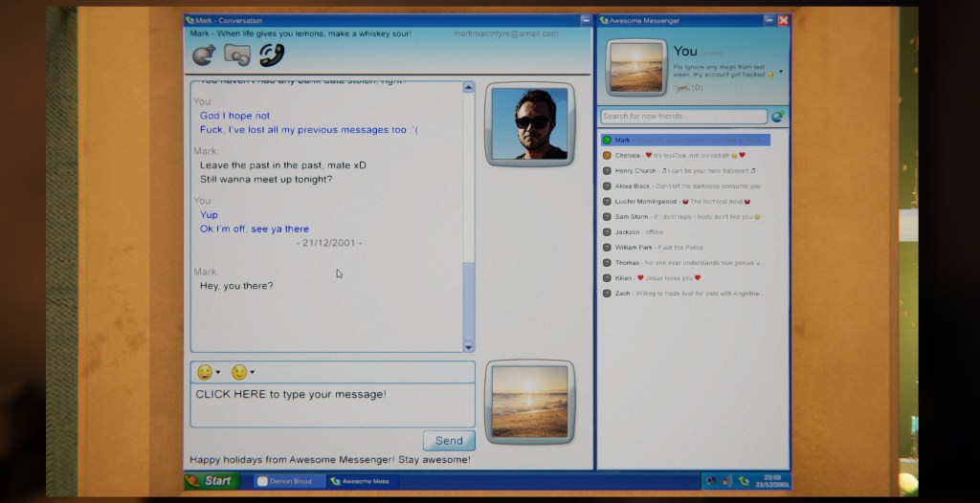Click your sunset avatar below Mark's photo
980x503 pixels.
529,402
